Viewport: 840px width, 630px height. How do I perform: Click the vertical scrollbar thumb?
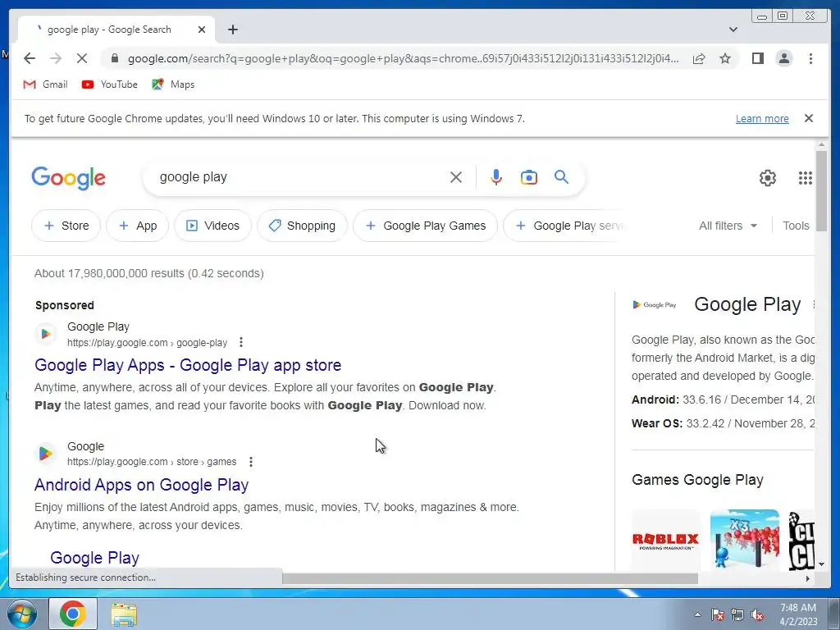821,190
